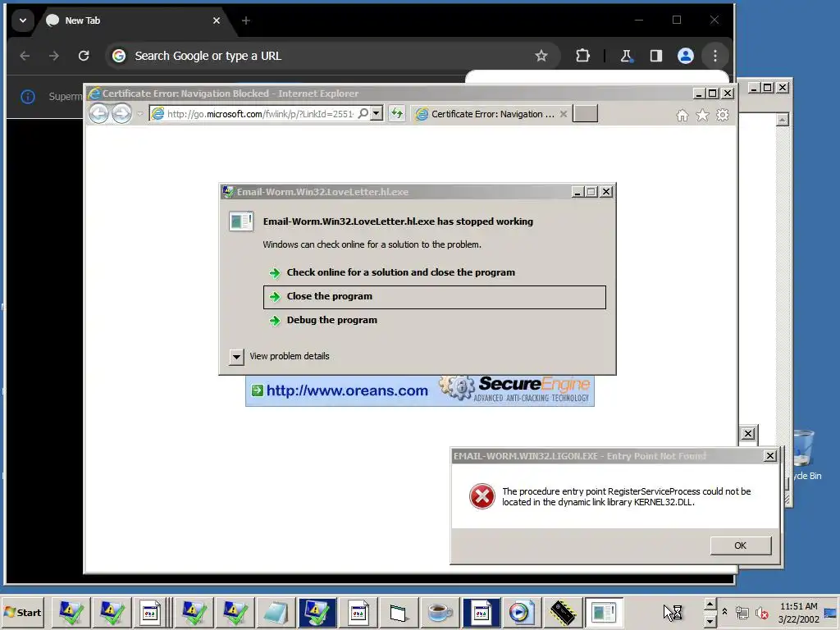Viewport: 840px width, 630px height.
Task: Open the memory chip taskbar item
Action: [x=562, y=612]
